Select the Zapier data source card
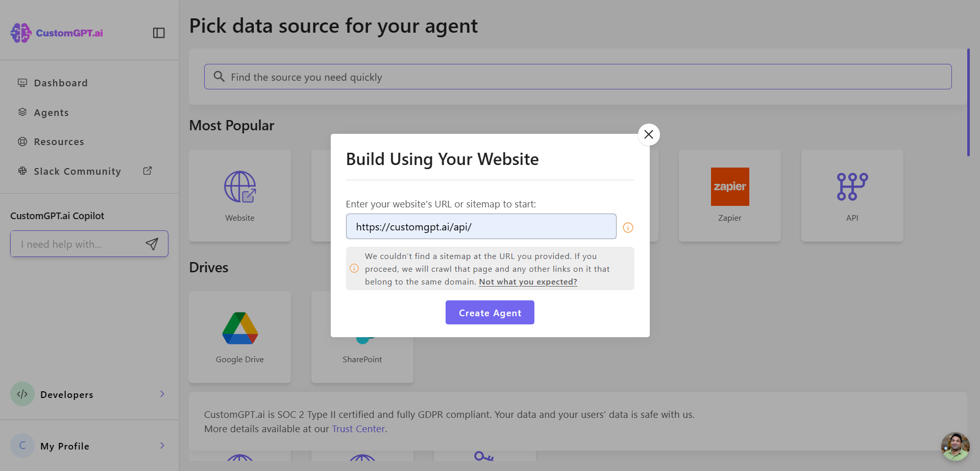This screenshot has height=471, width=980. point(730,196)
